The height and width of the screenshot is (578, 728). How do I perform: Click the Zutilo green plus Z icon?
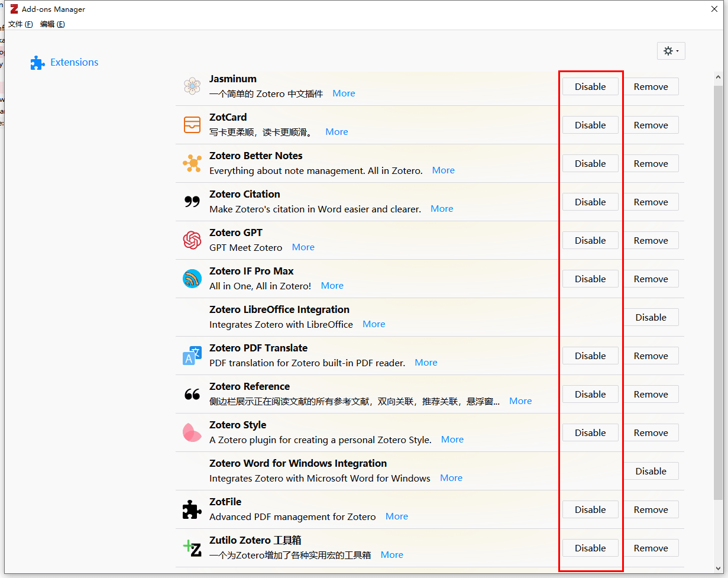tap(192, 548)
